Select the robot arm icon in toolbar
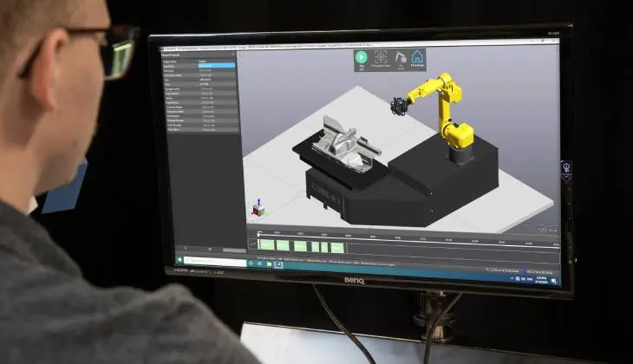Screen dimensions: 633x364 click(400, 58)
